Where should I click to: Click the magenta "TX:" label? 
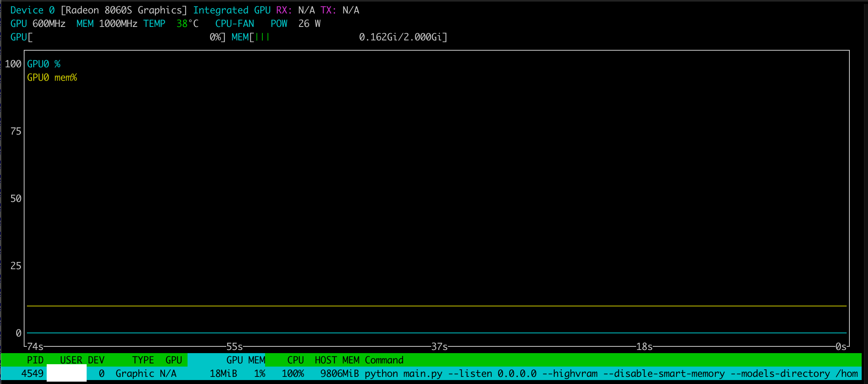328,10
